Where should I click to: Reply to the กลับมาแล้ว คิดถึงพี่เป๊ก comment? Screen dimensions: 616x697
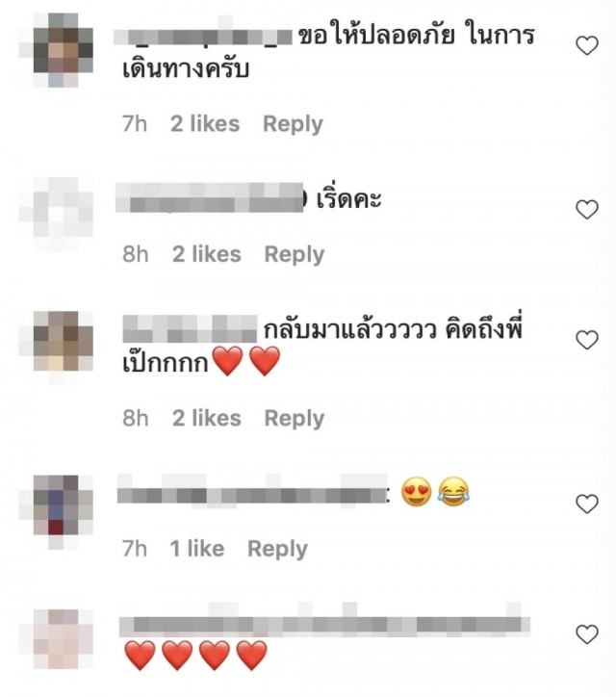coord(295,419)
